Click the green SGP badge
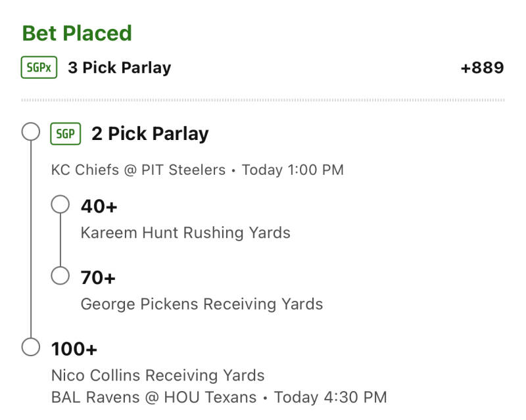526x420 pixels. 65,134
